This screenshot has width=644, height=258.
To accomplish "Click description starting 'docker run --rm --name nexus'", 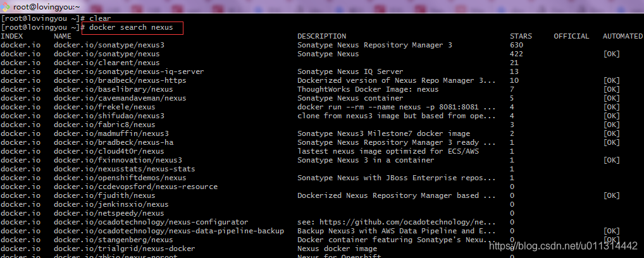I will coord(397,107).
